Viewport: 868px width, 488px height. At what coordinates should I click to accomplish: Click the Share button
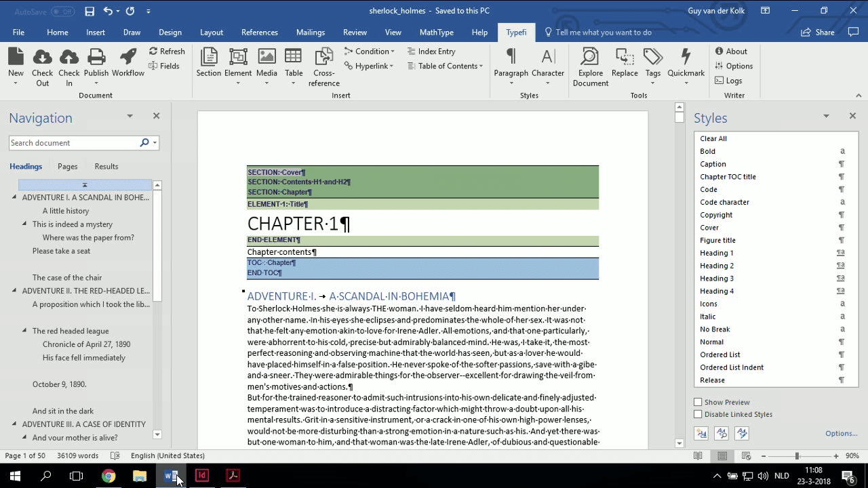click(x=818, y=33)
